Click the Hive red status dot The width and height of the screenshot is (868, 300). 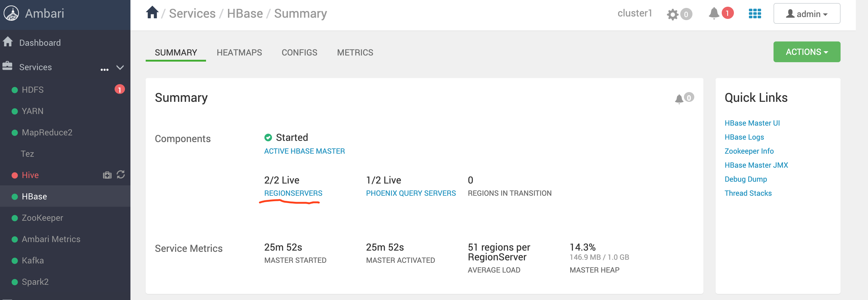pyautogui.click(x=15, y=175)
